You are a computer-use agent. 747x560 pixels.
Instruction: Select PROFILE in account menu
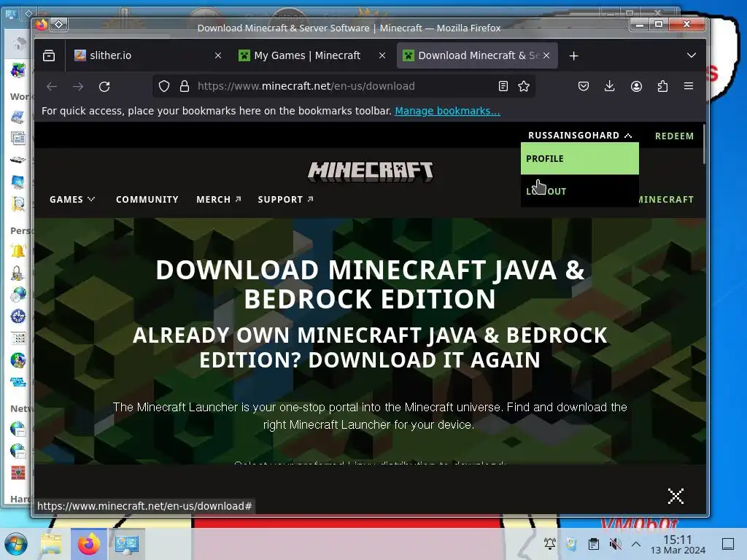(580, 158)
